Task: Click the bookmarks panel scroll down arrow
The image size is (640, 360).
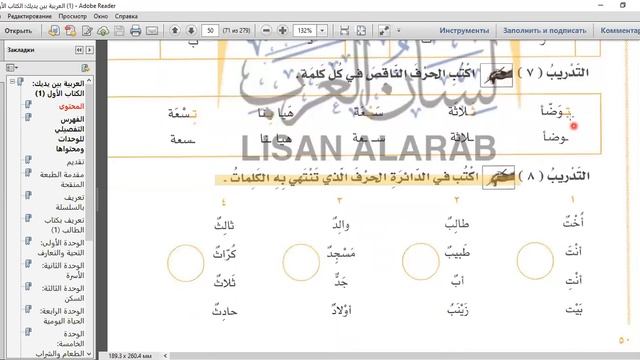Action: click(89, 353)
